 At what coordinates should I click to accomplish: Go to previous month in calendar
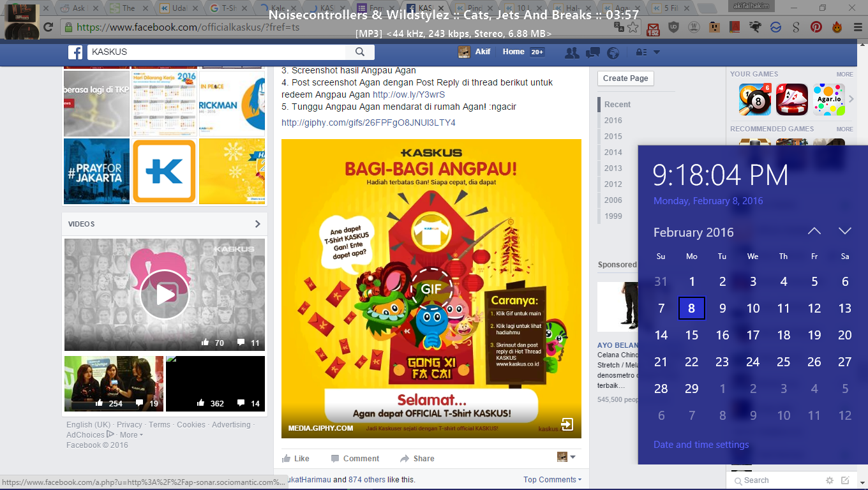tap(814, 231)
